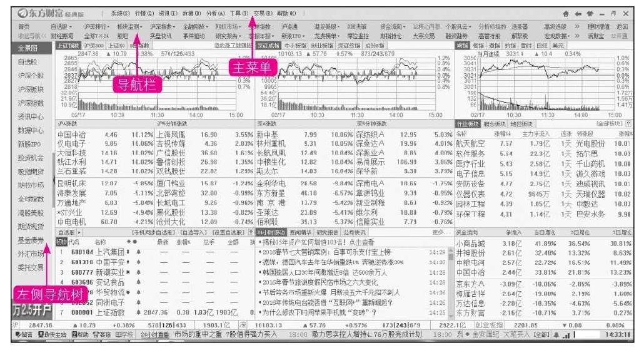Expand the 研究报告 dropdown in navigation bar

tap(229, 36)
